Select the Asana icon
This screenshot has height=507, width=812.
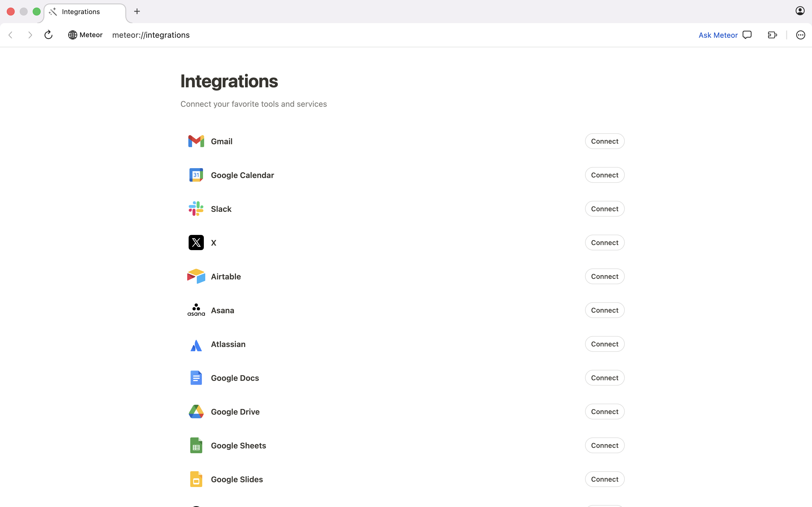[x=196, y=310]
